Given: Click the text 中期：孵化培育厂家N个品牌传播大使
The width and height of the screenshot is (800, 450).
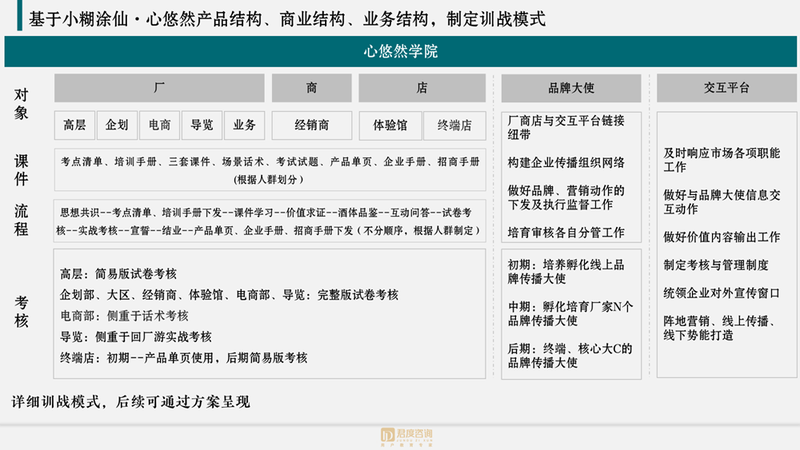Looking at the screenshot, I should 570,313.
